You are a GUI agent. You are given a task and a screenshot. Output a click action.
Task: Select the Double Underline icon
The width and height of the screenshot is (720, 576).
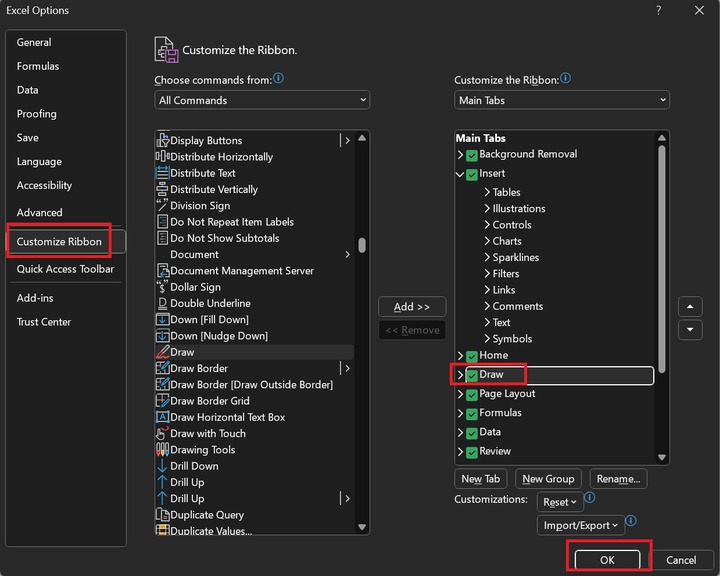point(162,303)
